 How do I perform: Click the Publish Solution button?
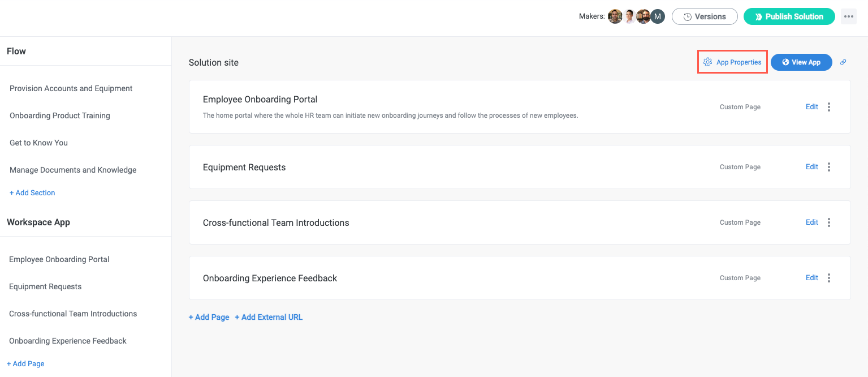coord(789,16)
